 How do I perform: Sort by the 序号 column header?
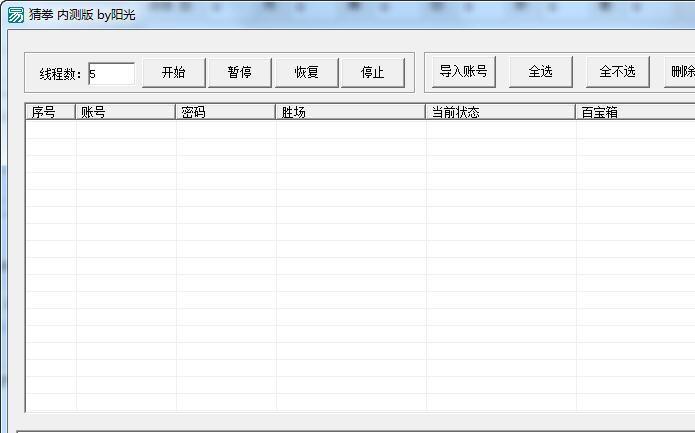click(50, 112)
